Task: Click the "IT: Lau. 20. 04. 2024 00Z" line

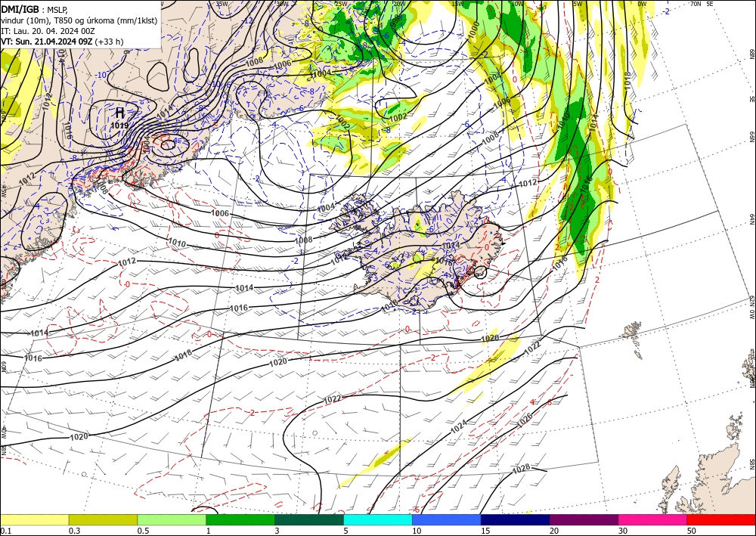Action: pos(48,31)
